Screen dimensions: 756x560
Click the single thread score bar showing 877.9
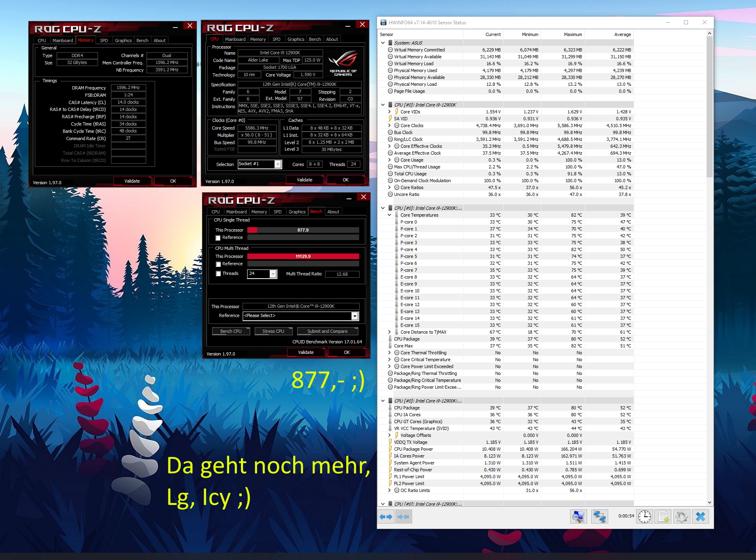[x=303, y=230]
